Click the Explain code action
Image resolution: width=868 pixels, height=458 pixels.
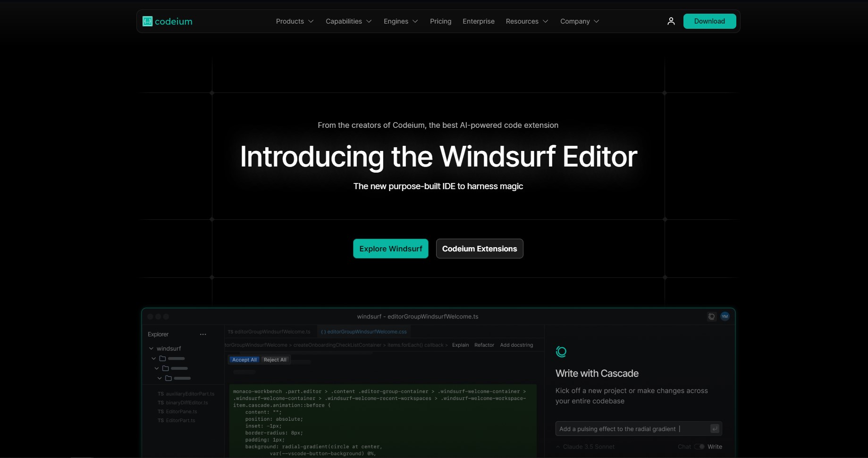point(461,345)
